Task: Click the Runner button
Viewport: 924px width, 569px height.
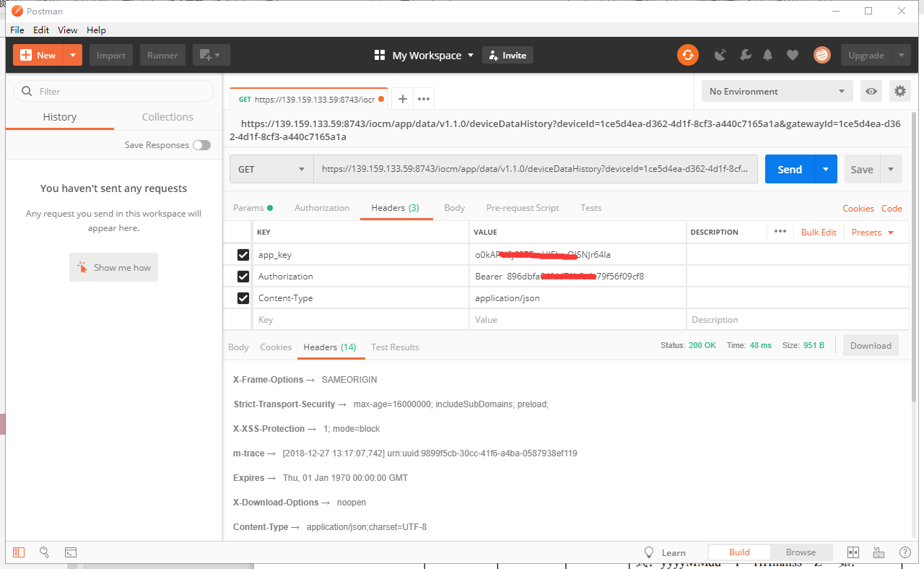Action: click(x=163, y=55)
